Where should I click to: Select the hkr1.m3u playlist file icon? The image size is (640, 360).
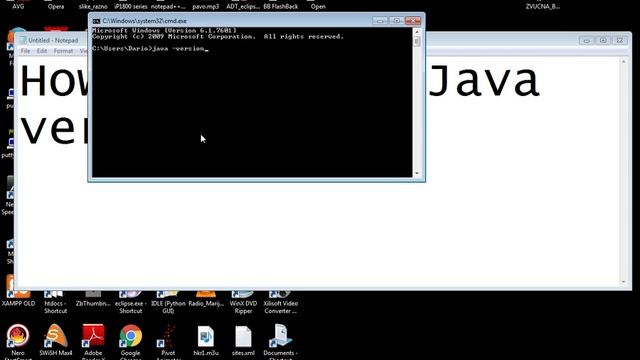tap(206, 336)
